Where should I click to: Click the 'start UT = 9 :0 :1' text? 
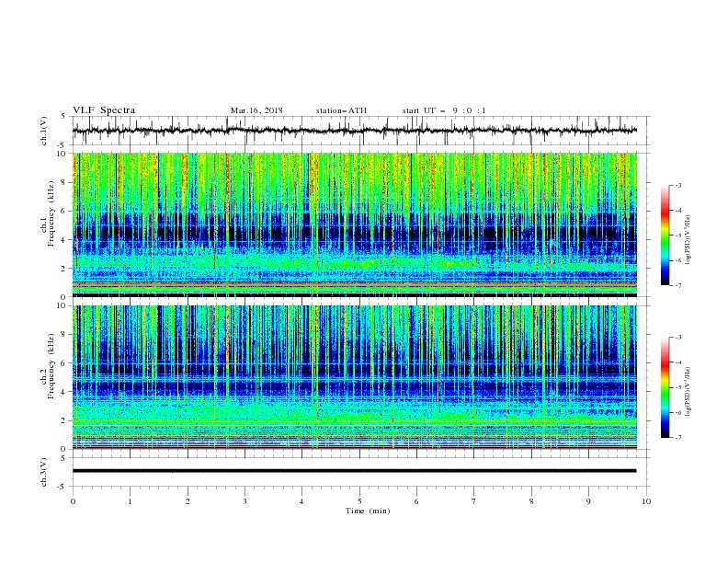tap(444, 110)
